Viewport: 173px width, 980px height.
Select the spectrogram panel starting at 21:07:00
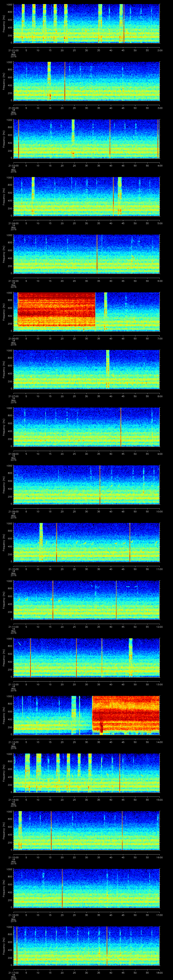click(87, 370)
